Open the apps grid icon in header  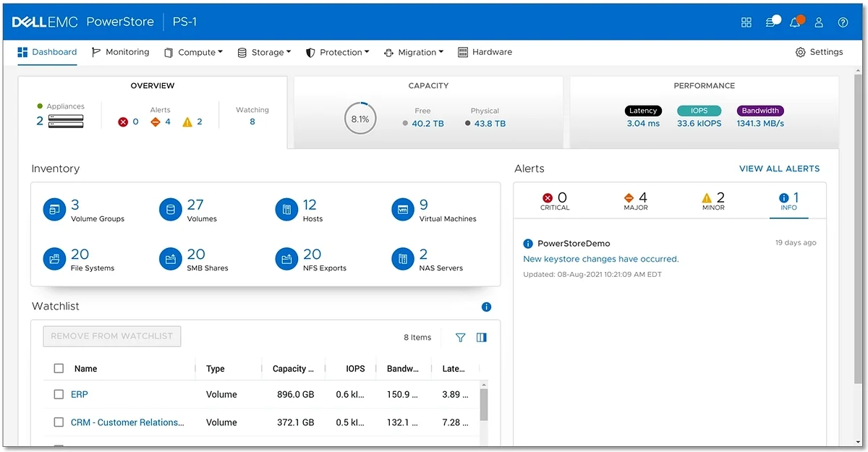point(746,22)
